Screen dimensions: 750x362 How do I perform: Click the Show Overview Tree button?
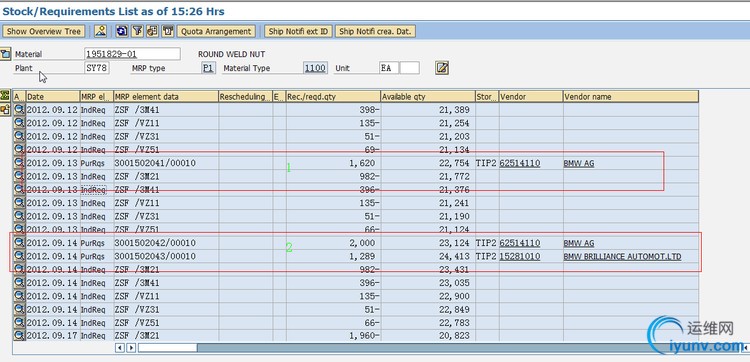point(44,32)
